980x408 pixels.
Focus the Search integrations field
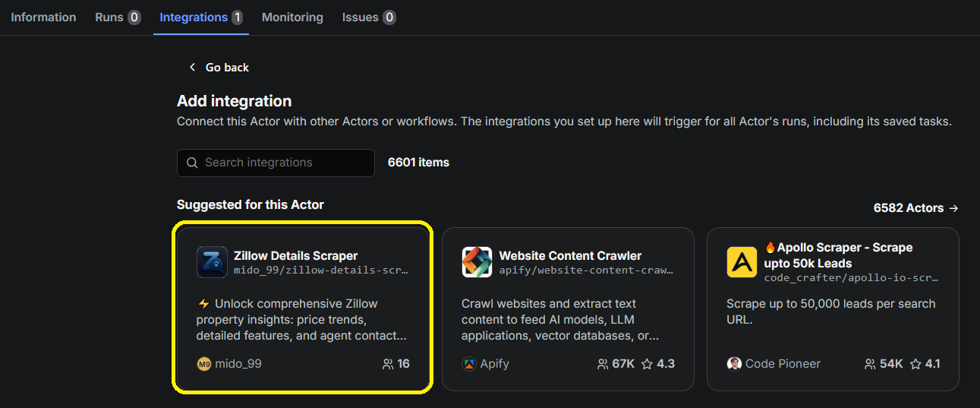(276, 163)
